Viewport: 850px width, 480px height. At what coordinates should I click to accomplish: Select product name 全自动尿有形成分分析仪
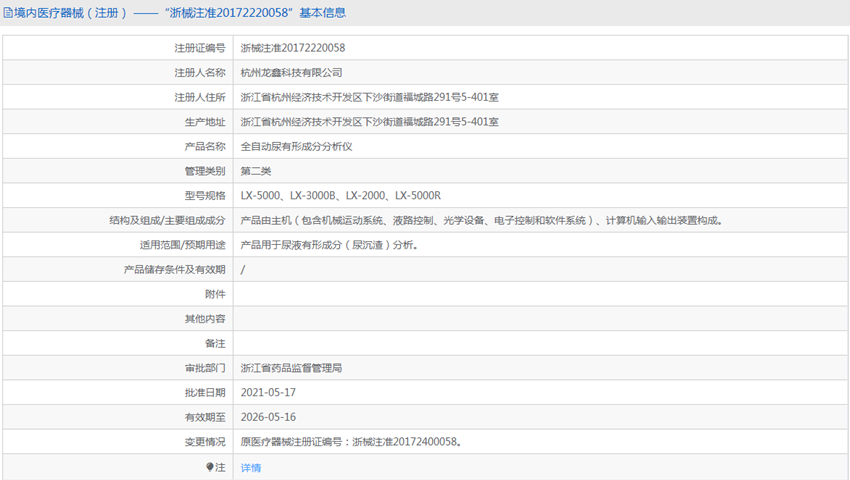[297, 146]
